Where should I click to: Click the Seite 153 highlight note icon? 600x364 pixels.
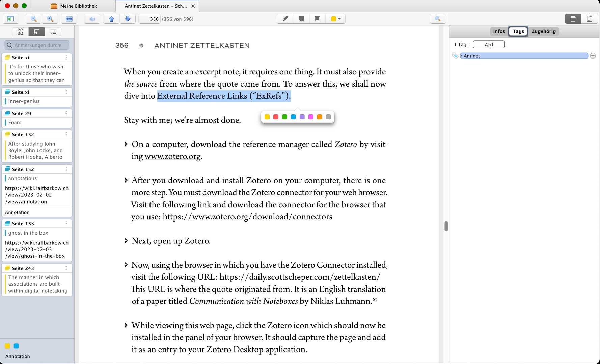7,224
